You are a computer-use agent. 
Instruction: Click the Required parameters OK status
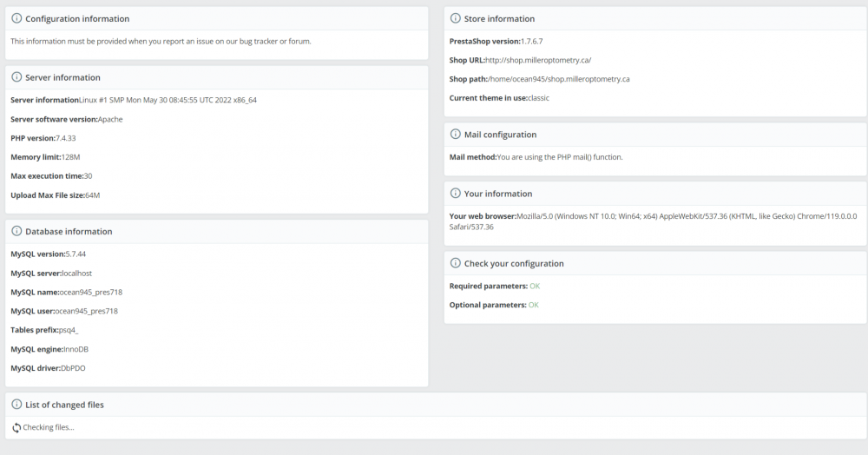pyautogui.click(x=534, y=286)
